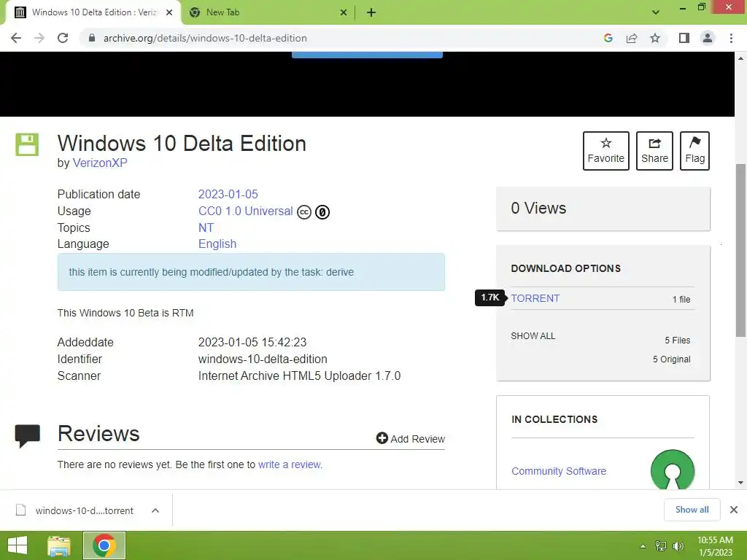Click the page vertical scrollbar thumb
Screen dimensions: 747x560
pyautogui.click(x=741, y=251)
